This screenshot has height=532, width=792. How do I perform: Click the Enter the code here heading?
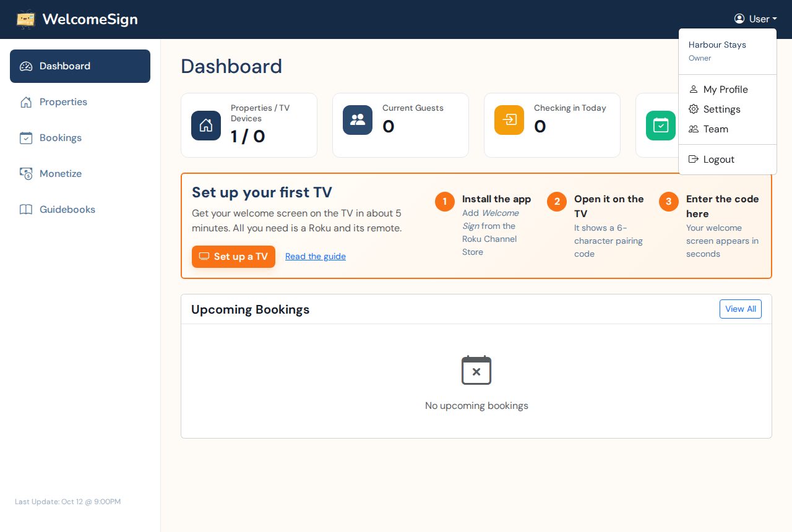(x=723, y=207)
